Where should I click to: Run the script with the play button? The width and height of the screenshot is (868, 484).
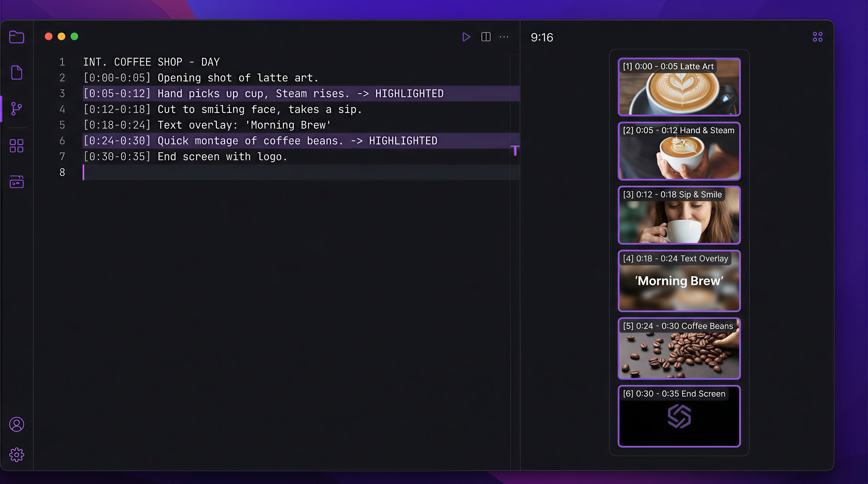click(466, 37)
